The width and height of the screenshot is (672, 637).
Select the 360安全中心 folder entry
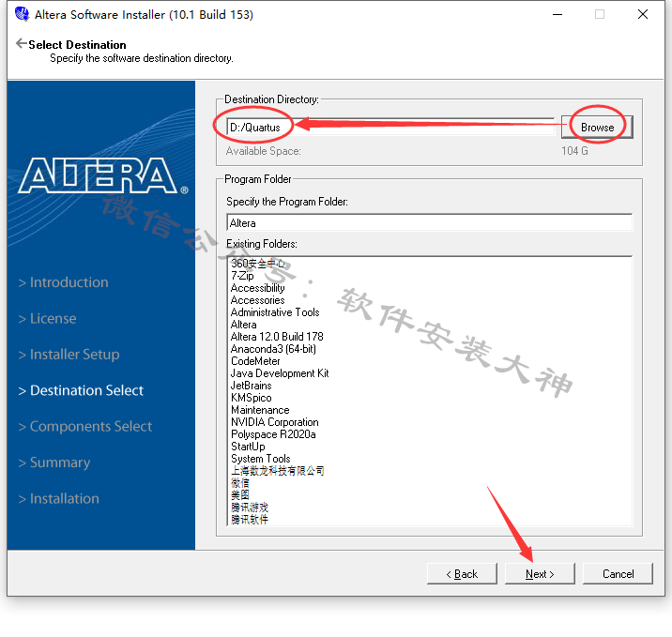tap(257, 263)
